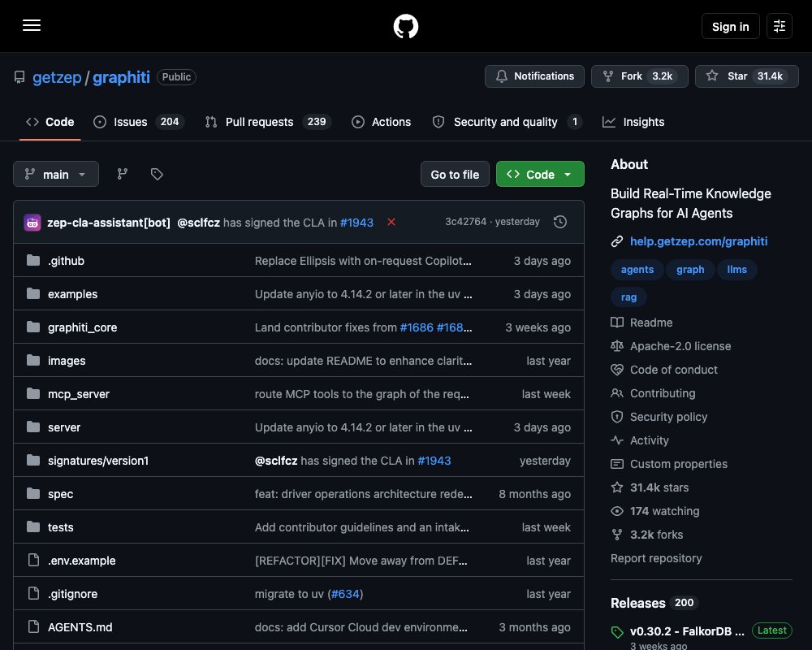Open Releases 200 heading link

pyautogui.click(x=654, y=603)
